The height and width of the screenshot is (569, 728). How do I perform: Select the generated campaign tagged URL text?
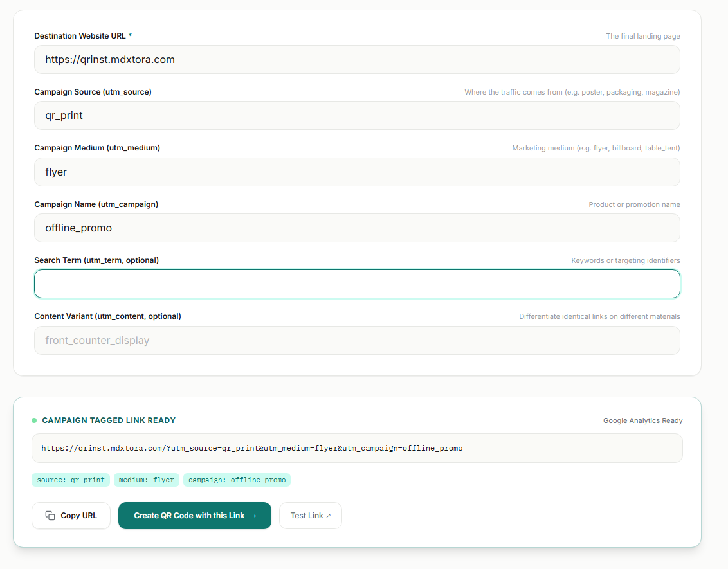point(251,448)
